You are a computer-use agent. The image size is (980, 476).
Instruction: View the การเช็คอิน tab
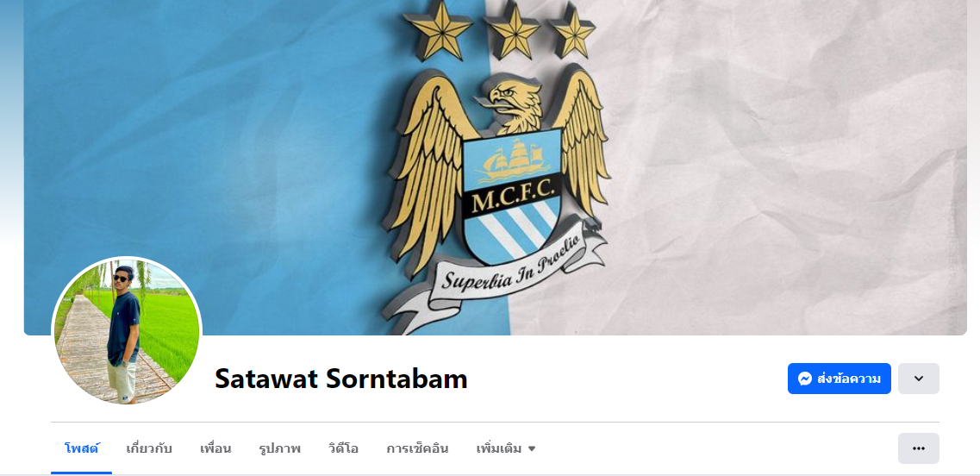(x=417, y=448)
